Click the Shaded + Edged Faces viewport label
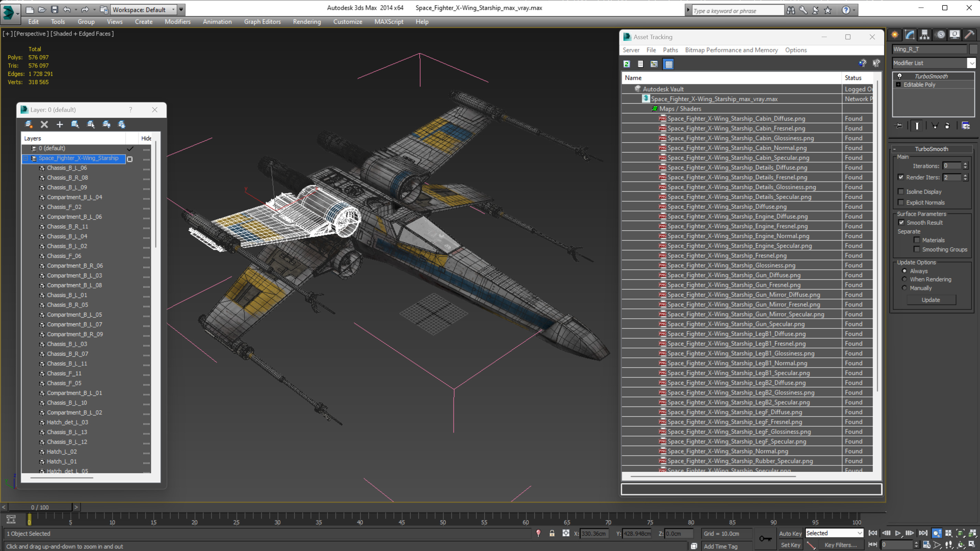 point(82,33)
